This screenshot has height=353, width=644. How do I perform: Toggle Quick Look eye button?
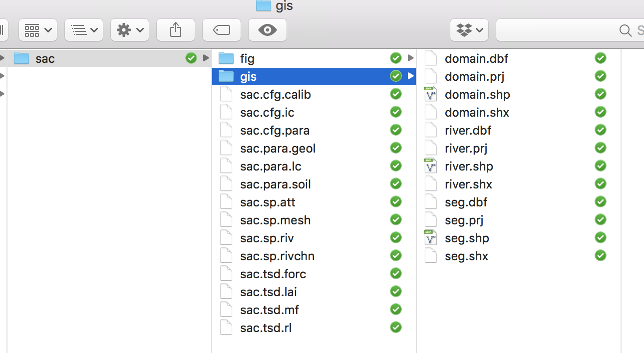[267, 30]
